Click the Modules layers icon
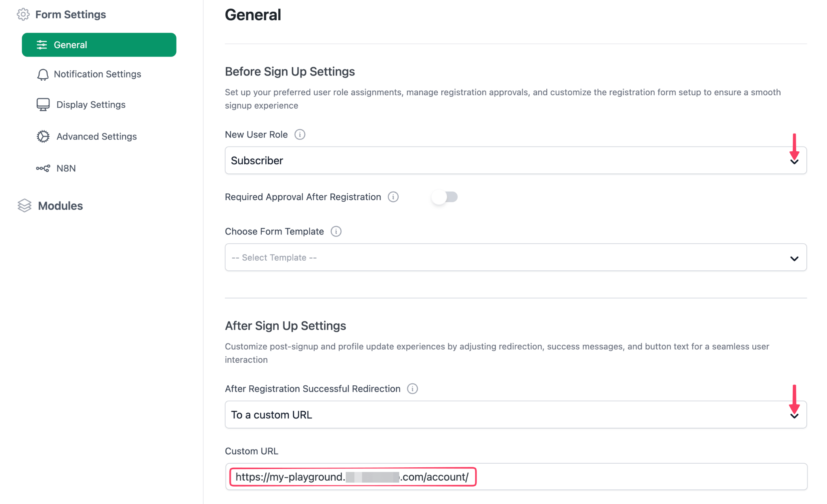This screenshot has height=504, width=827. pos(24,206)
